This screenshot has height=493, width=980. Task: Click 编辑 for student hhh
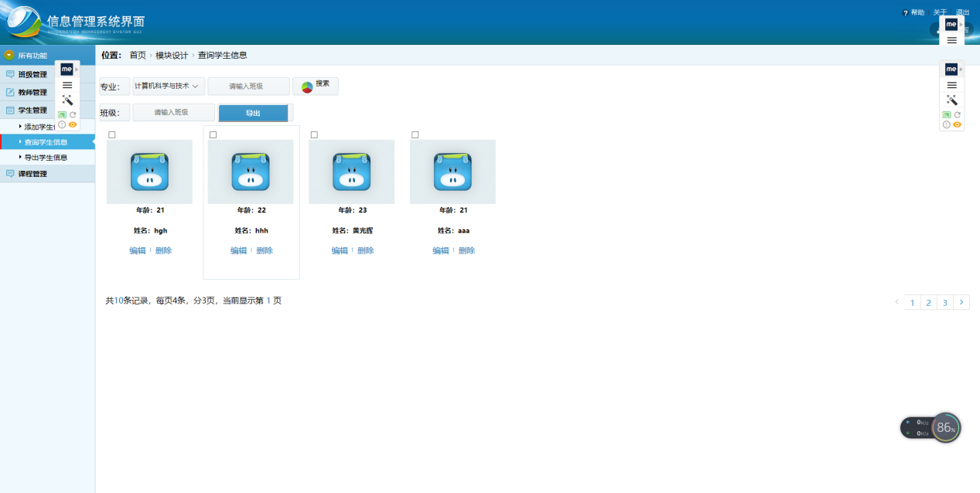238,250
